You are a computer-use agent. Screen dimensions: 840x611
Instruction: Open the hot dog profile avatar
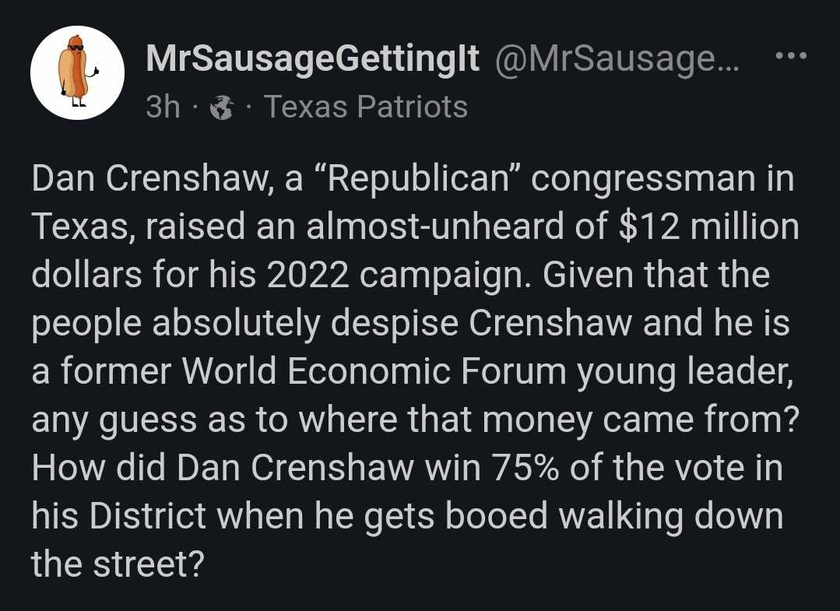78,72
